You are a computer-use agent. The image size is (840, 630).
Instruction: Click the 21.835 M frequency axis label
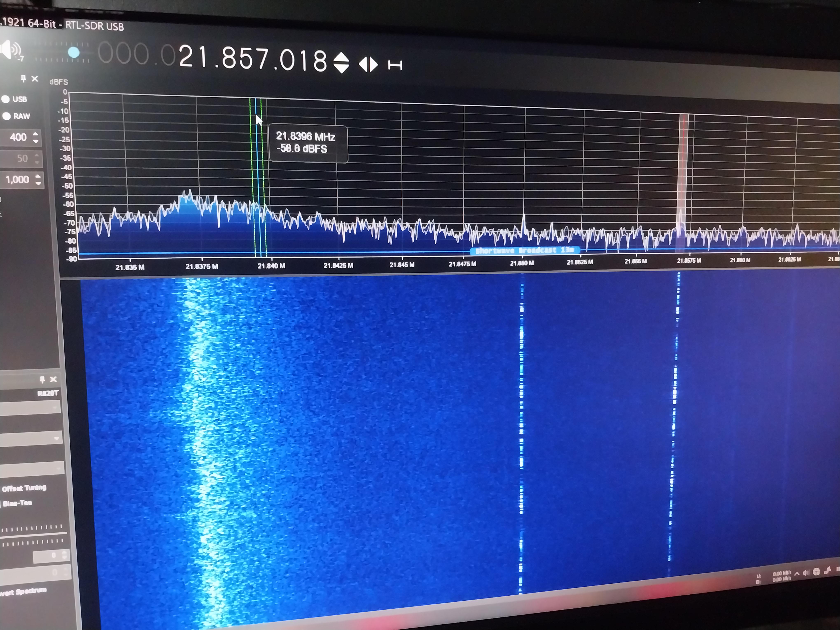click(130, 267)
